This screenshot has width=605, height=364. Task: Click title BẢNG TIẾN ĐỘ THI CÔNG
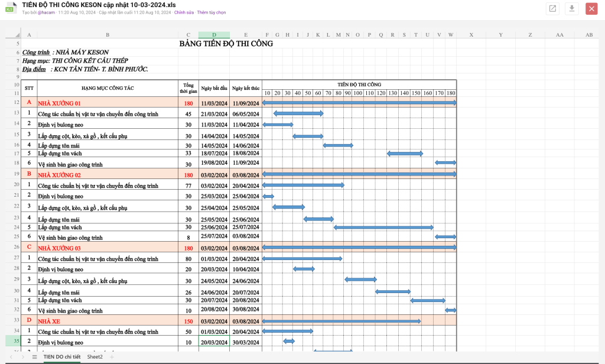226,44
